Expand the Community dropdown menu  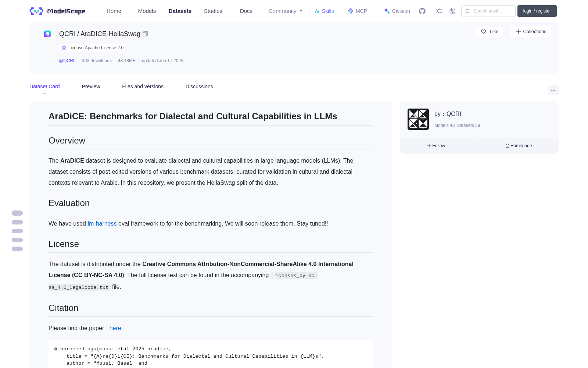pyautogui.click(x=286, y=11)
